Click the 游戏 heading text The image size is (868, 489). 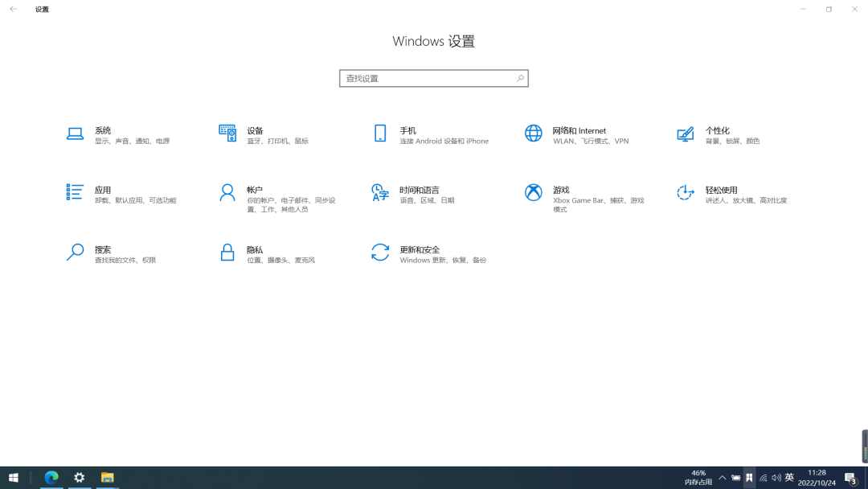(561, 190)
